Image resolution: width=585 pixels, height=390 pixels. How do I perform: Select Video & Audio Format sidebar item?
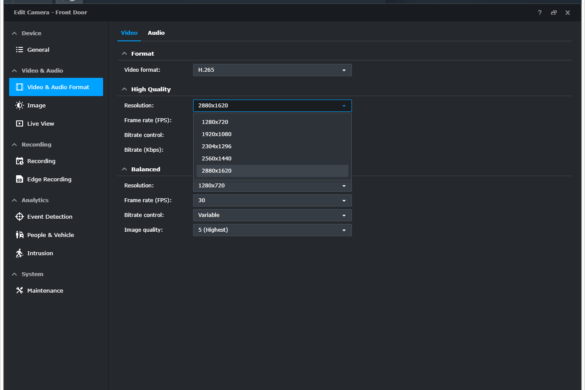click(56, 87)
